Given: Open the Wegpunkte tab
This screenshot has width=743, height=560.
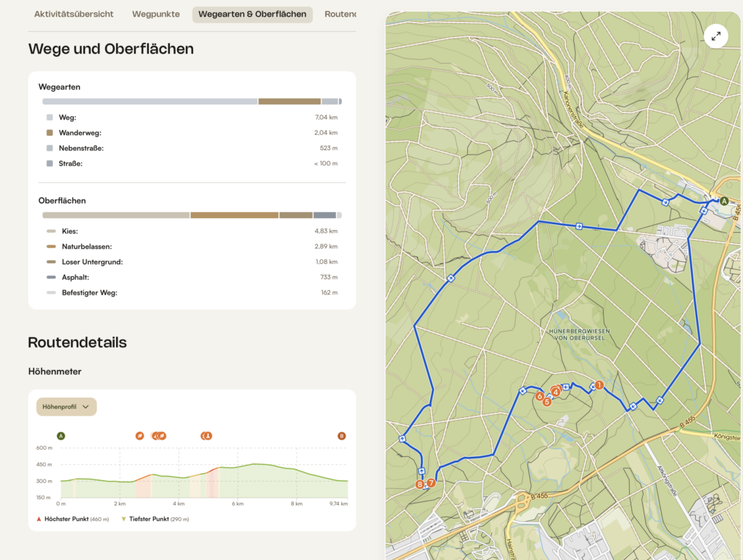Looking at the screenshot, I should coord(156,14).
